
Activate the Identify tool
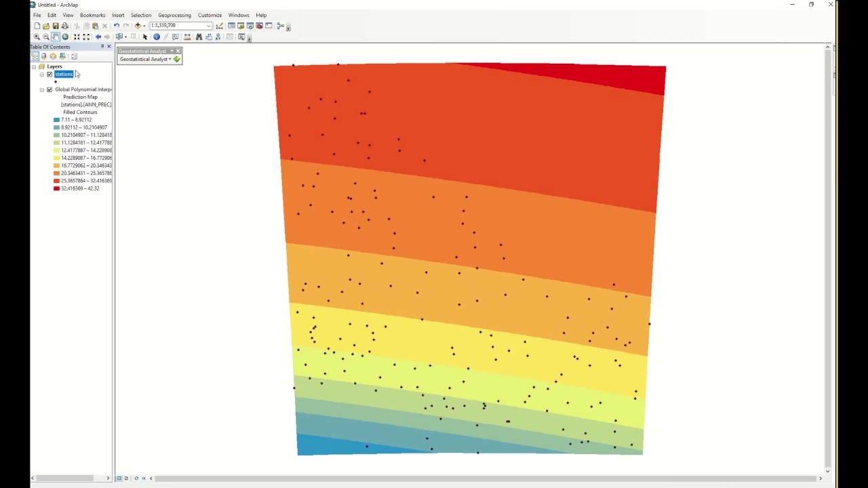click(x=157, y=37)
